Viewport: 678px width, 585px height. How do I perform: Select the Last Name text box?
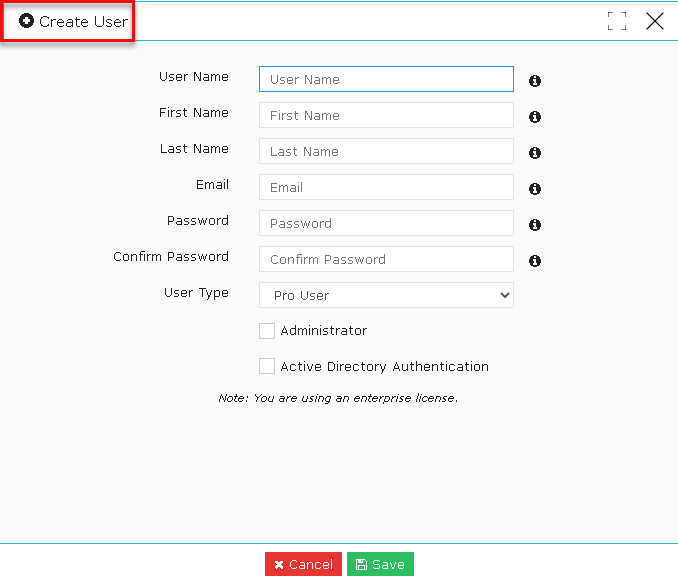pyautogui.click(x=386, y=151)
